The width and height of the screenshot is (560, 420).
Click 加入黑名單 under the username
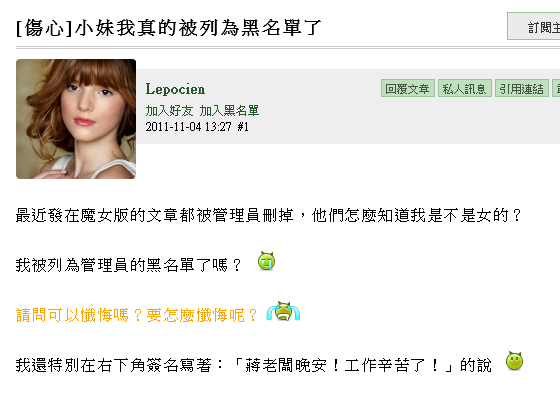click(229, 111)
